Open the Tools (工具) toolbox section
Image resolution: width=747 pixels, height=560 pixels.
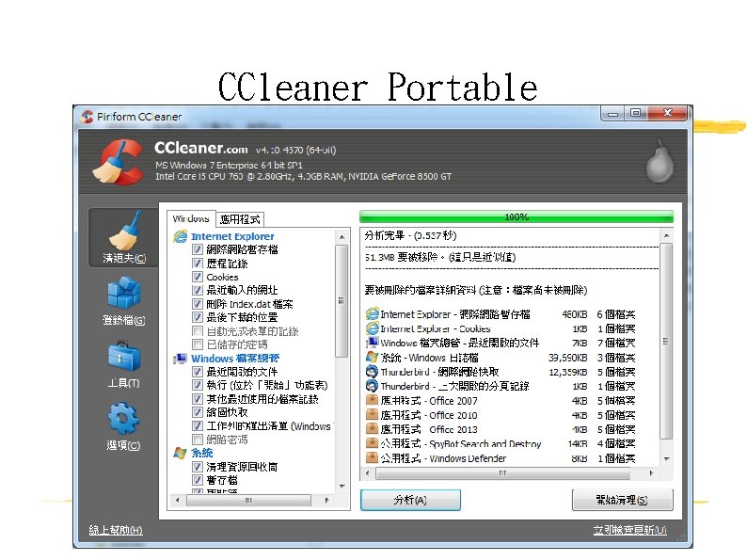point(124,363)
